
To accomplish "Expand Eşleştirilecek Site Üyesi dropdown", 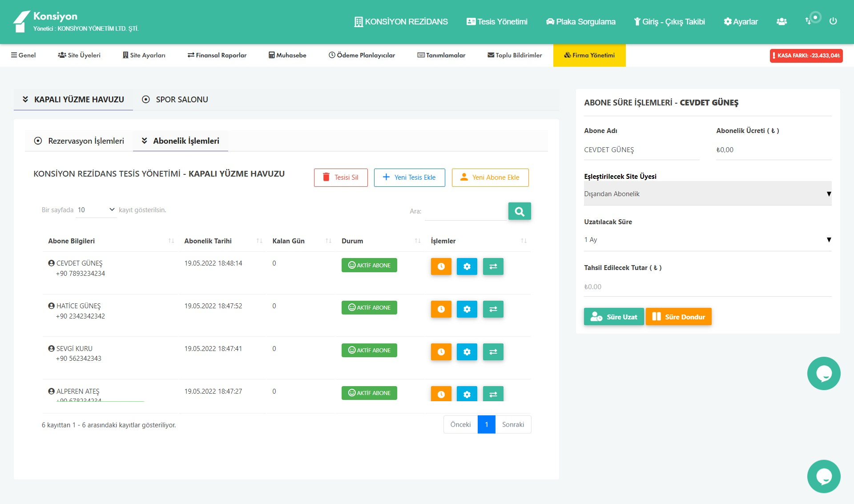I will [x=707, y=194].
